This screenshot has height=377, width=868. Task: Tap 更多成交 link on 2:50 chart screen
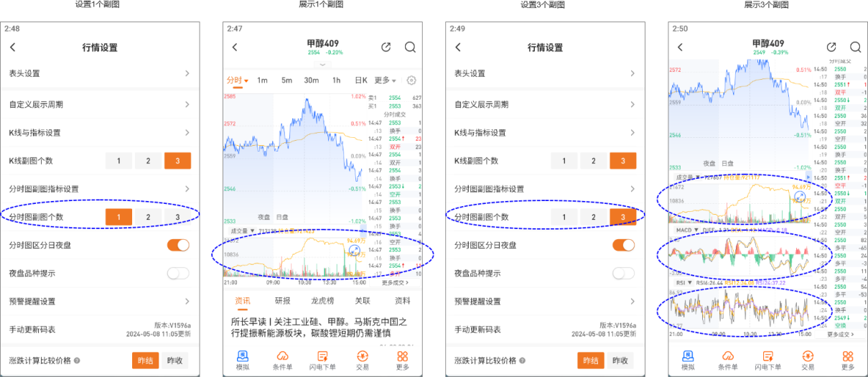[x=841, y=335]
